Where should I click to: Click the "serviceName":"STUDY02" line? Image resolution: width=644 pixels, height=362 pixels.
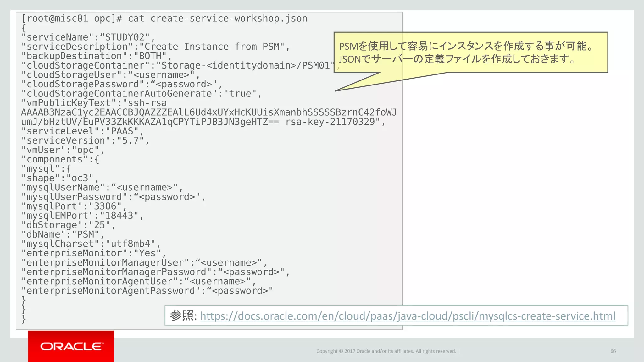click(x=88, y=37)
